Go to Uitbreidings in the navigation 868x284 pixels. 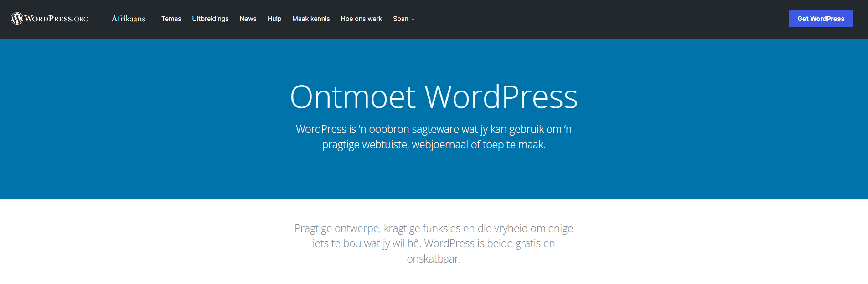click(210, 19)
